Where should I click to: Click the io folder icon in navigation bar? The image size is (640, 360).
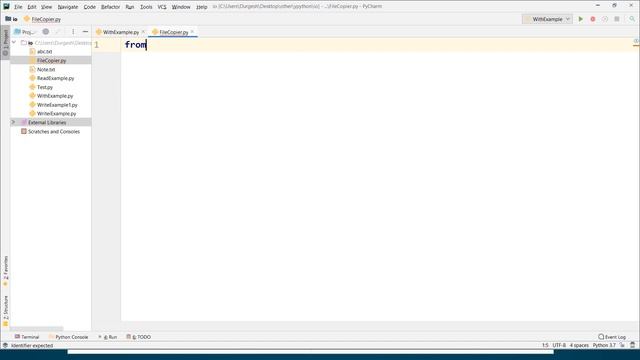[x=8, y=19]
